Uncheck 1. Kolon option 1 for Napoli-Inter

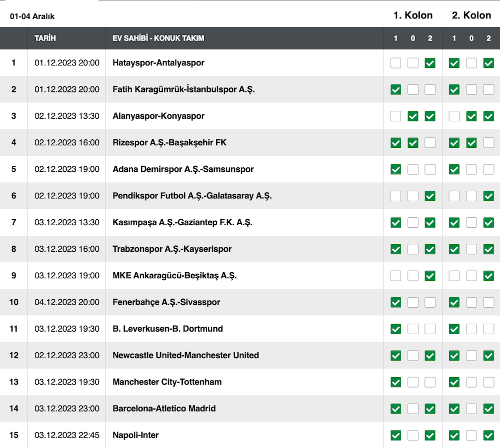pos(395,436)
